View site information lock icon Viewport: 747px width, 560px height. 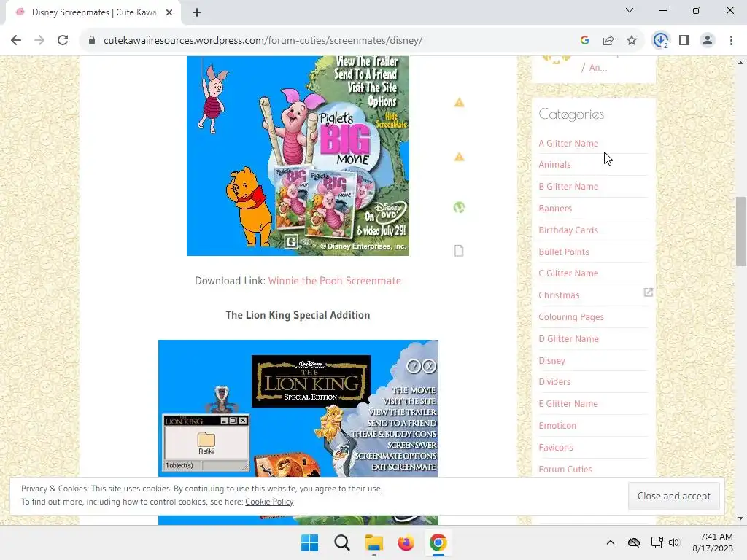[x=92, y=41]
